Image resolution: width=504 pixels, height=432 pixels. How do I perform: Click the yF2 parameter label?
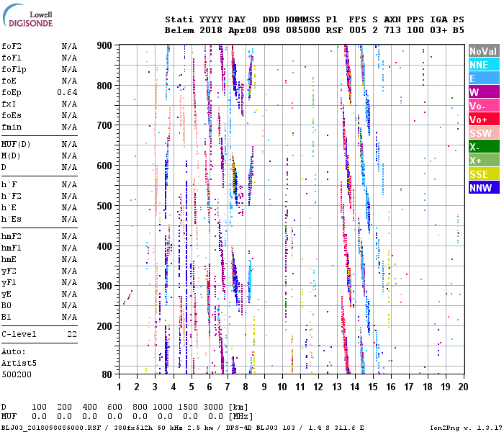(9, 271)
